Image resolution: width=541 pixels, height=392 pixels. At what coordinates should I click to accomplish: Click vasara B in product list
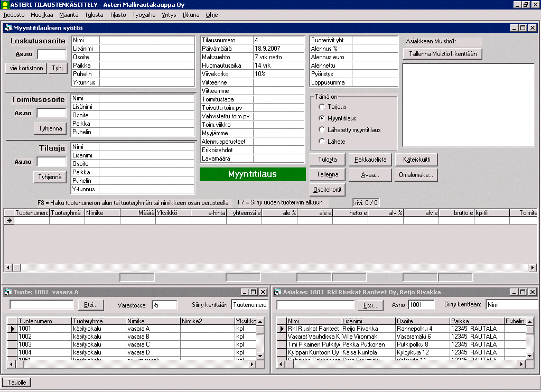153,337
